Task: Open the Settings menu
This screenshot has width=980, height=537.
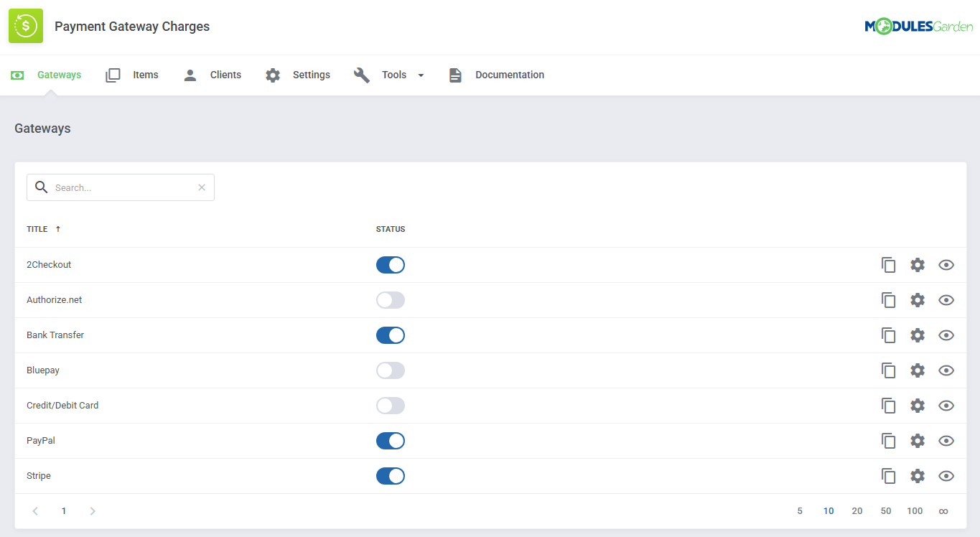Action: 311,74
